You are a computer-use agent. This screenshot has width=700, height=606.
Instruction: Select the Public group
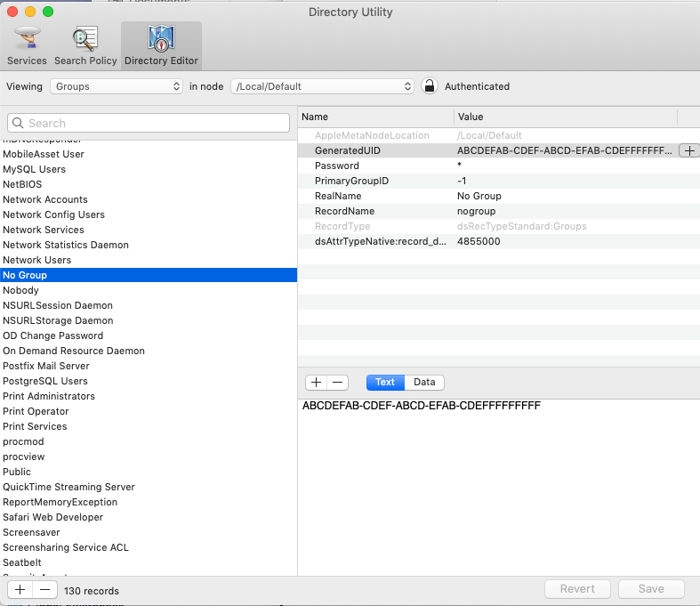[149, 472]
